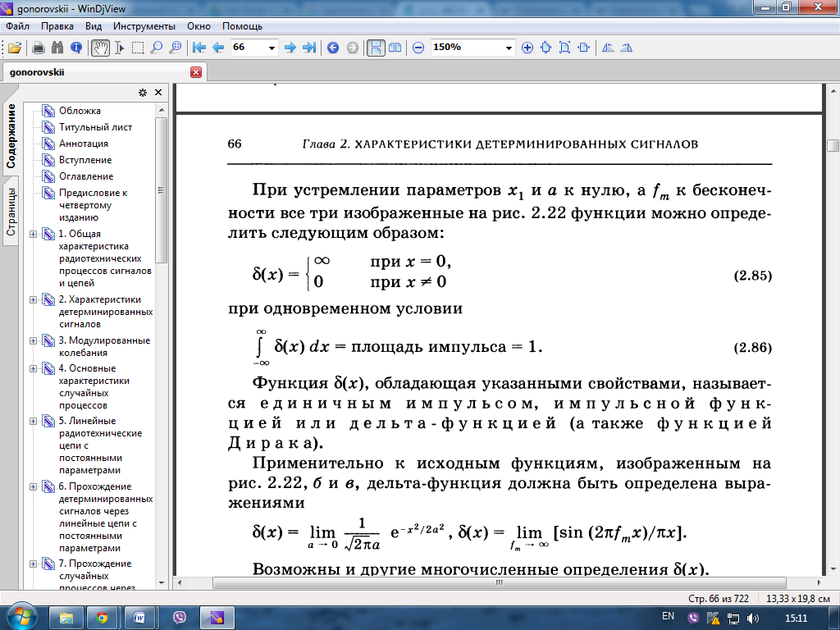
Task: Select the zoom rectangle tool
Action: (176, 48)
